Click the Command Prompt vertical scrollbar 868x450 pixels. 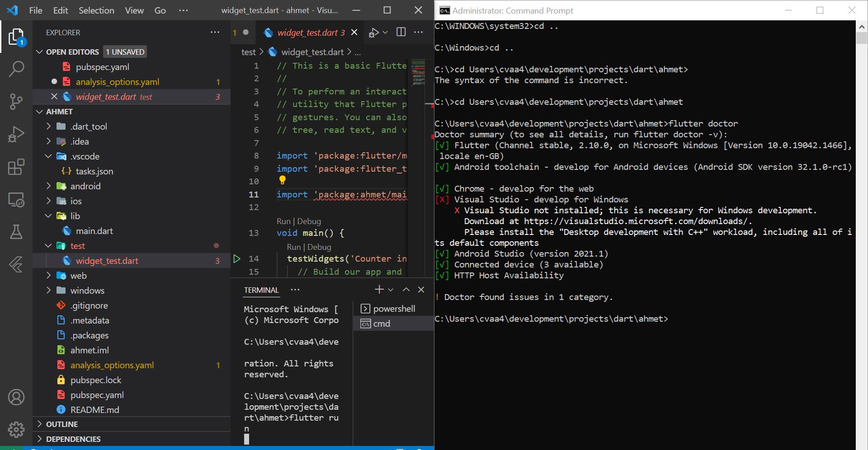click(862, 235)
